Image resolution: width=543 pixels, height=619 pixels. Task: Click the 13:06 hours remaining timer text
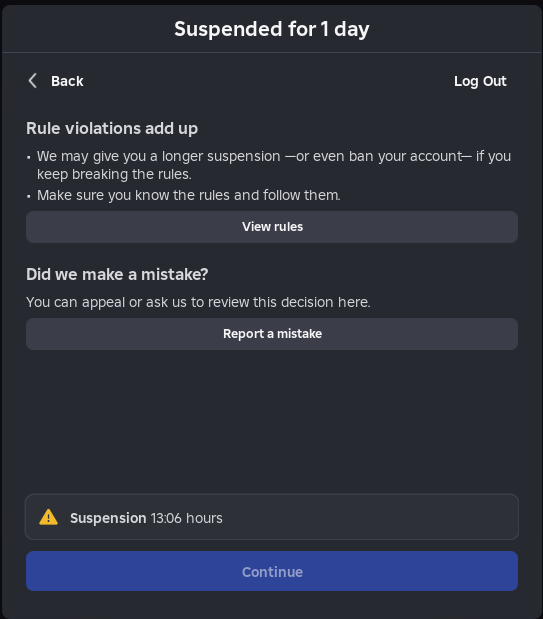click(186, 518)
